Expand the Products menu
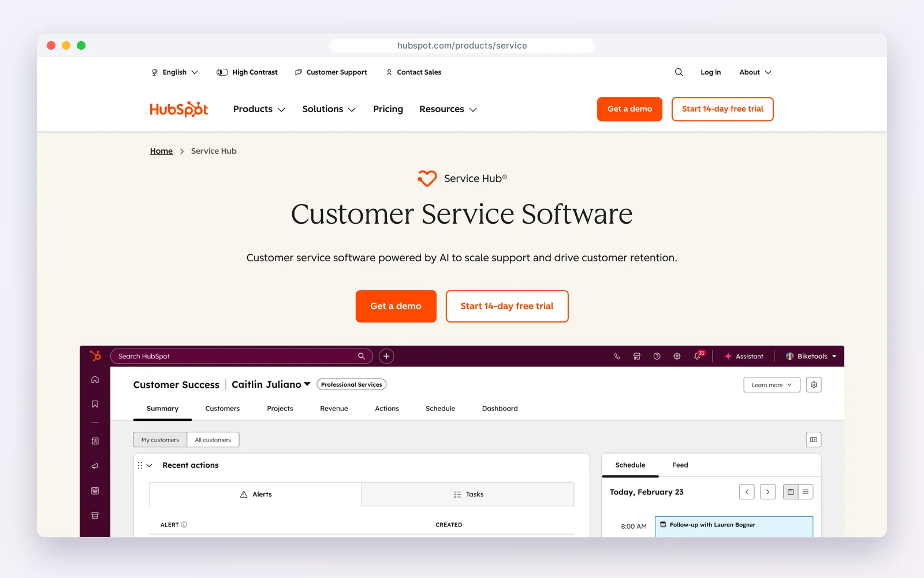The height and width of the screenshot is (578, 924). coord(259,109)
